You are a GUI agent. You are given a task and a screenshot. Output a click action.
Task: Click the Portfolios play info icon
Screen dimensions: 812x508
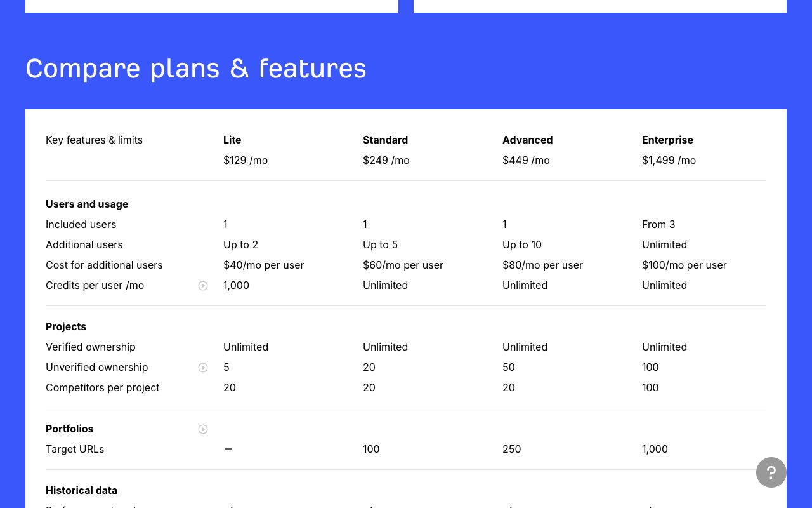[x=203, y=429]
